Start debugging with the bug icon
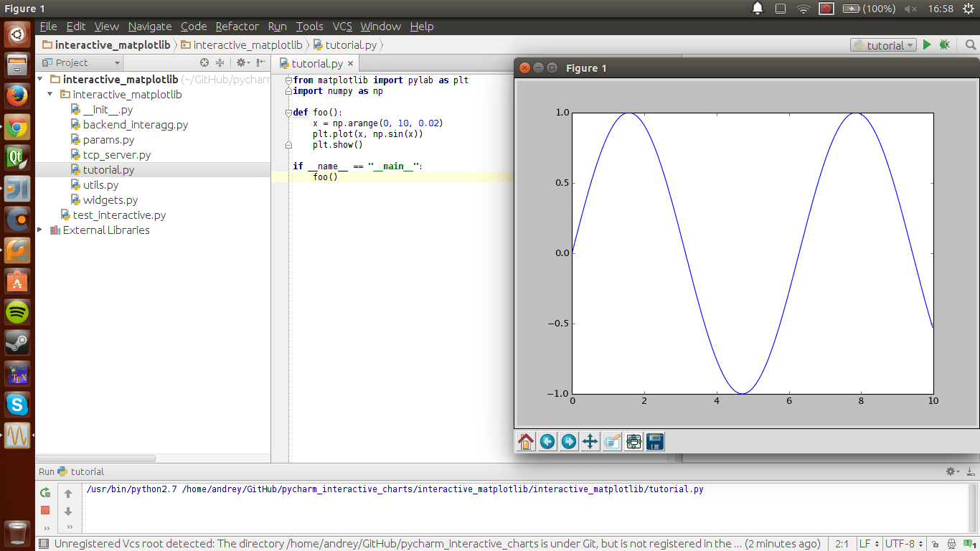The width and height of the screenshot is (980, 551). point(943,44)
